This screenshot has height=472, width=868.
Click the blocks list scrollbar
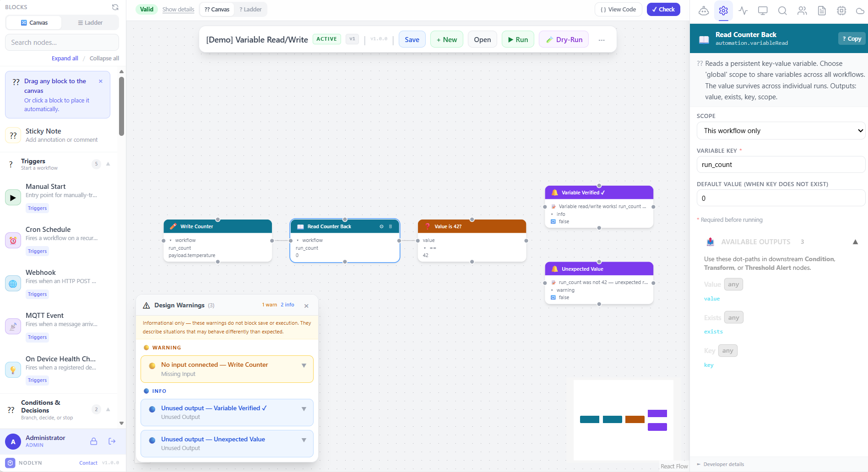click(x=121, y=106)
